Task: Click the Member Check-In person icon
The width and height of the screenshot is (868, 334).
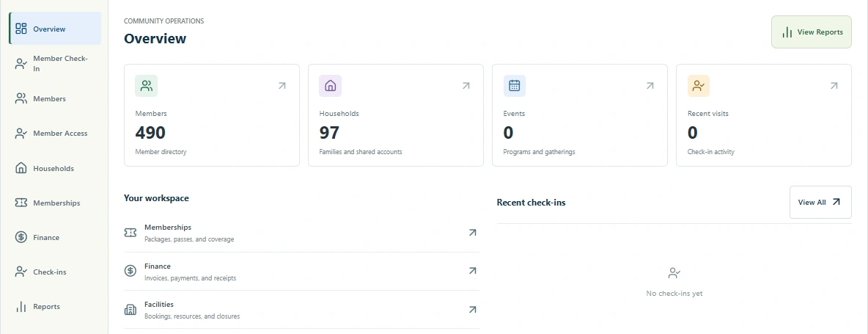Action: (21, 64)
